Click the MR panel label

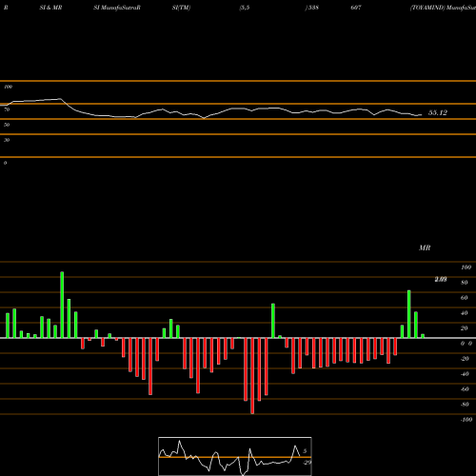pyautogui.click(x=425, y=248)
